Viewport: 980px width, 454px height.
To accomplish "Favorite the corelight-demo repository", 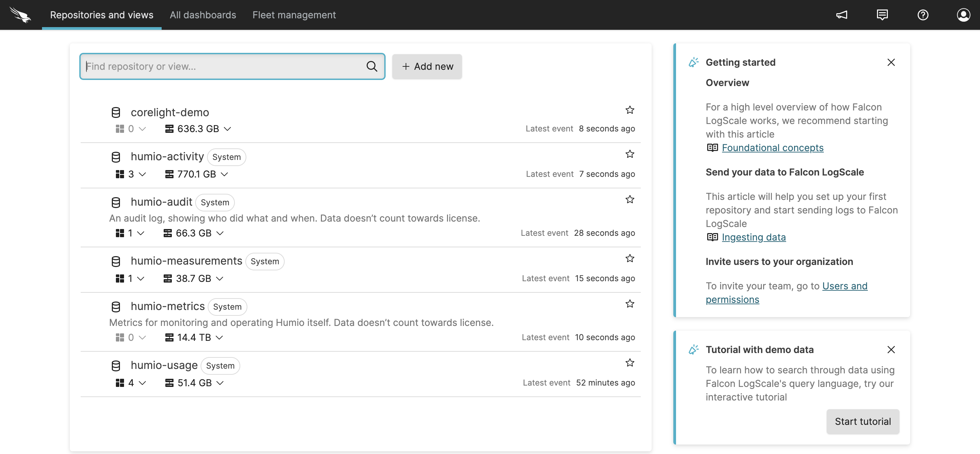I will point(630,110).
